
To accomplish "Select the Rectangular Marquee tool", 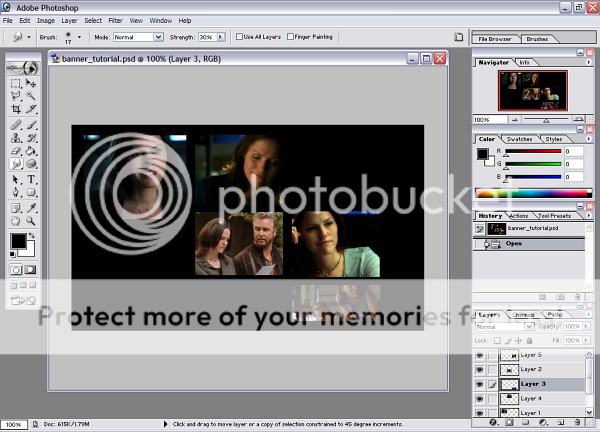I will coord(15,83).
